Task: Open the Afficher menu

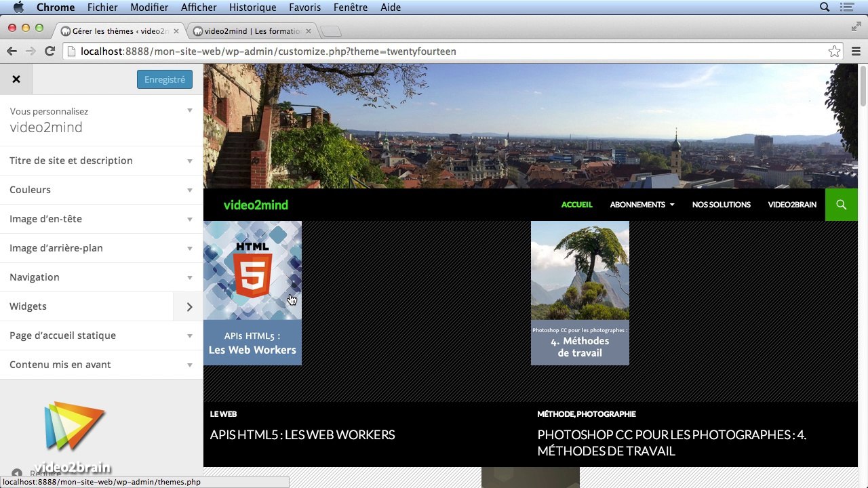Action: [199, 7]
